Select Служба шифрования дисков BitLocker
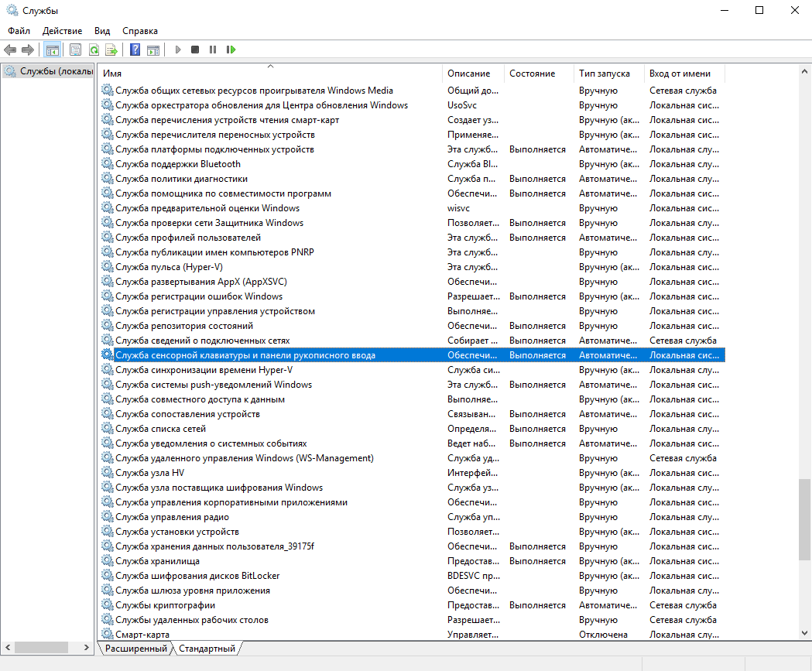The height and width of the screenshot is (671, 812). tap(413, 576)
